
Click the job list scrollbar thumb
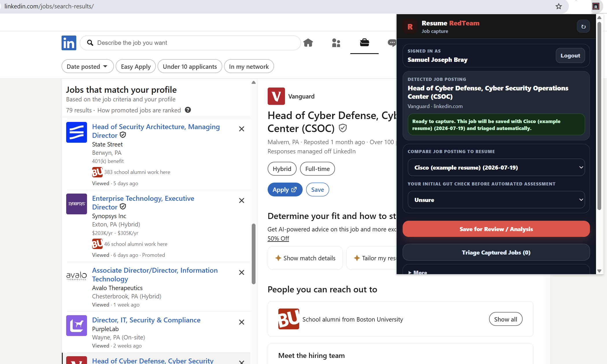tap(253, 254)
